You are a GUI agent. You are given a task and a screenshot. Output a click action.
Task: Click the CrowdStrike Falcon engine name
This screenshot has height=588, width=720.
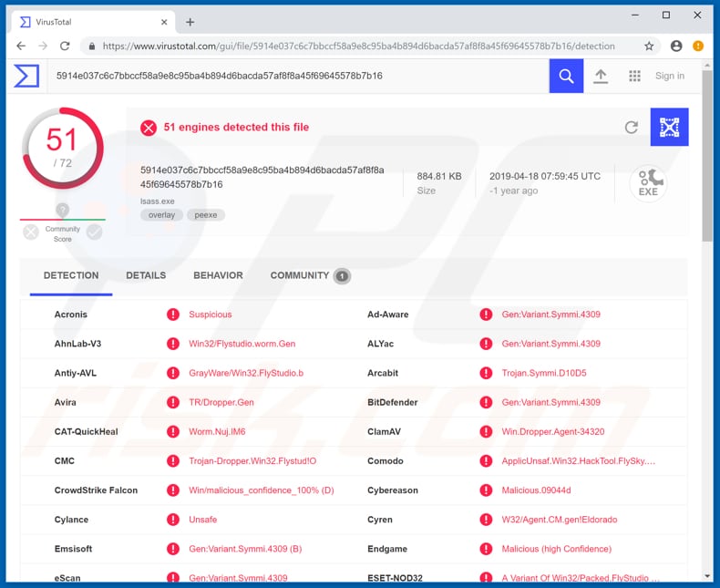click(96, 490)
